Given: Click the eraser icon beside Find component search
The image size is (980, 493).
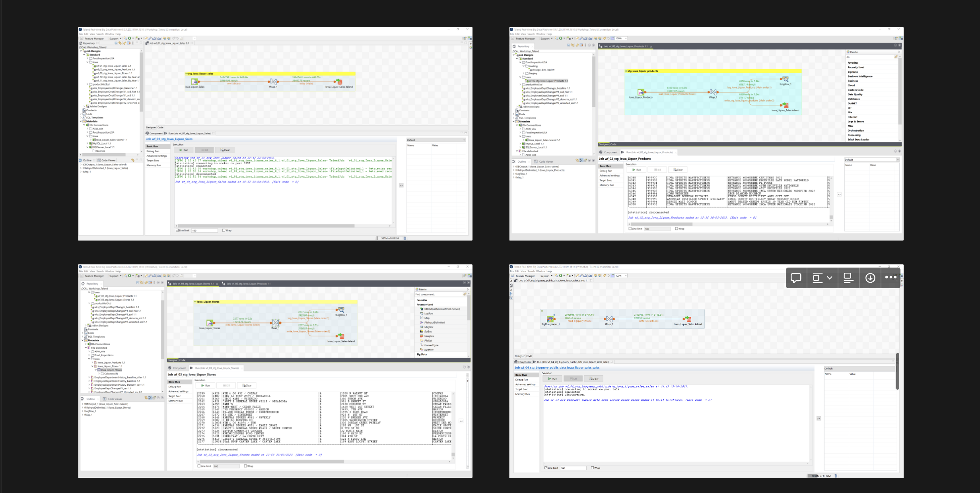Looking at the screenshot, I should pos(465,294).
